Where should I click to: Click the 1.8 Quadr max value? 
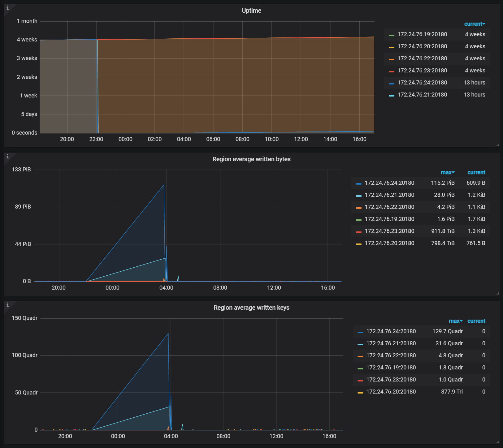[450, 368]
